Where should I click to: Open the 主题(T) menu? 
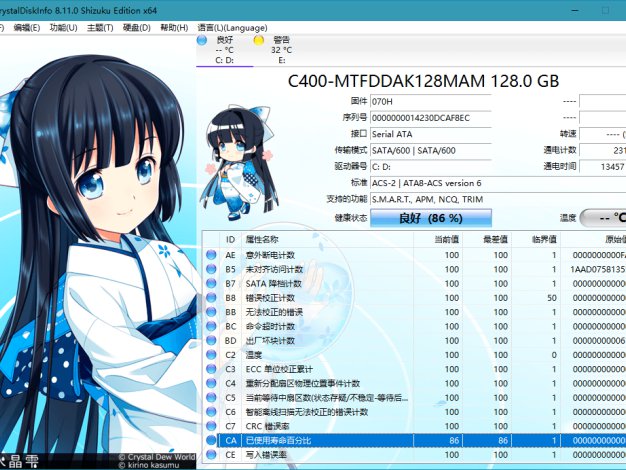(x=100, y=28)
